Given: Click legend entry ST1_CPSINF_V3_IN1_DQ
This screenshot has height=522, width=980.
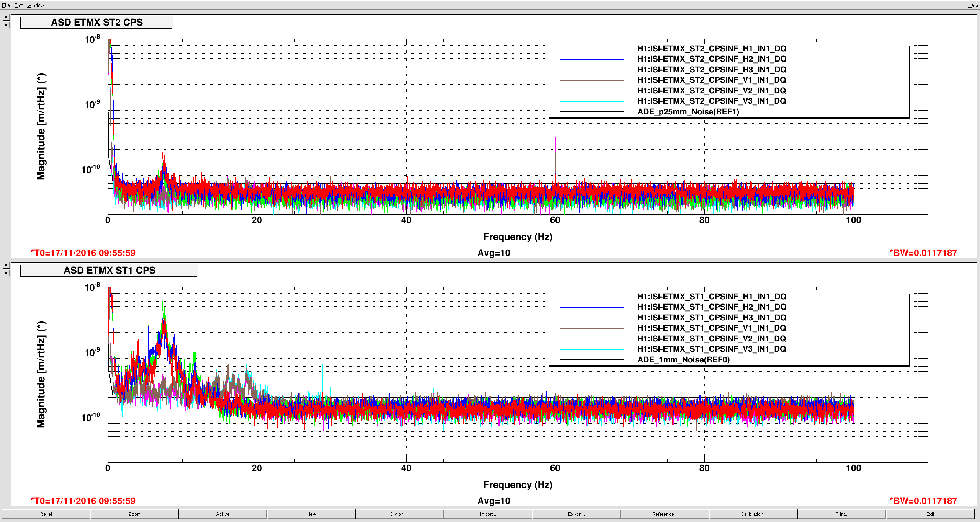Looking at the screenshot, I should coord(712,349).
